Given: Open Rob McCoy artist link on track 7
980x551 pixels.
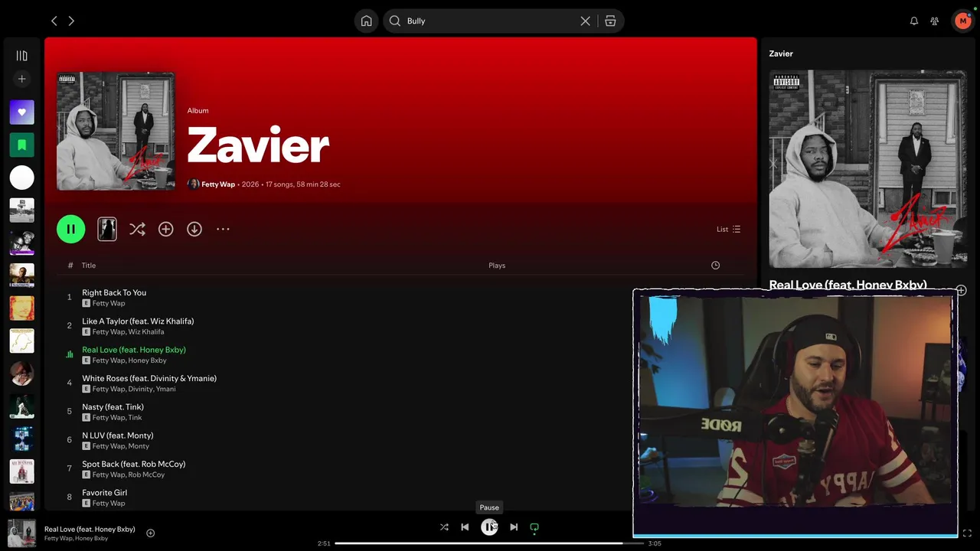Looking at the screenshot, I should click(146, 474).
